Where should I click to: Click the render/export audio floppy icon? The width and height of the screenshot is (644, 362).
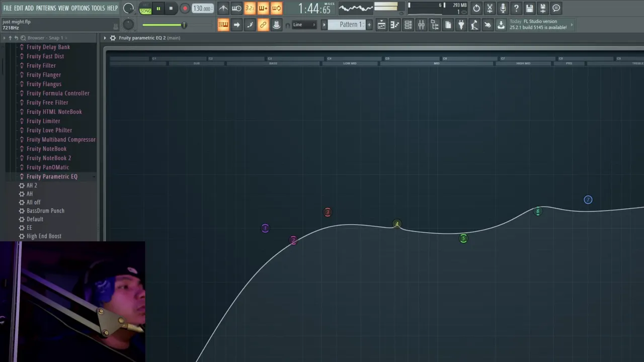(543, 8)
